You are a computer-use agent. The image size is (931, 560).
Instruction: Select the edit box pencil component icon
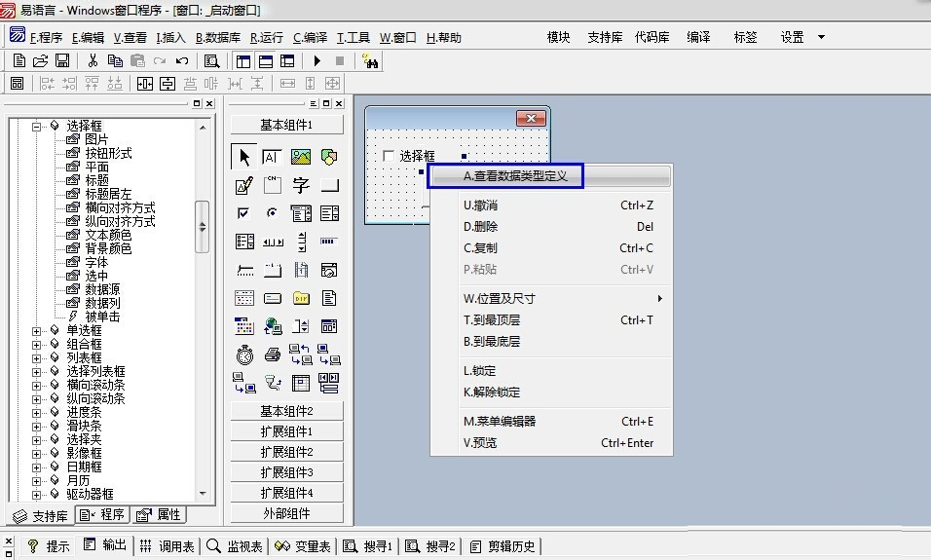click(244, 185)
